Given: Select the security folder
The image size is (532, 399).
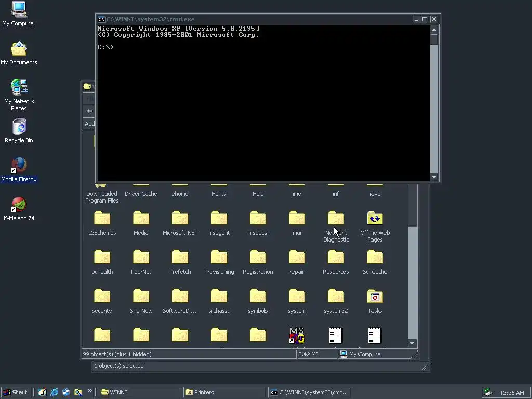Looking at the screenshot, I should pos(102,301).
